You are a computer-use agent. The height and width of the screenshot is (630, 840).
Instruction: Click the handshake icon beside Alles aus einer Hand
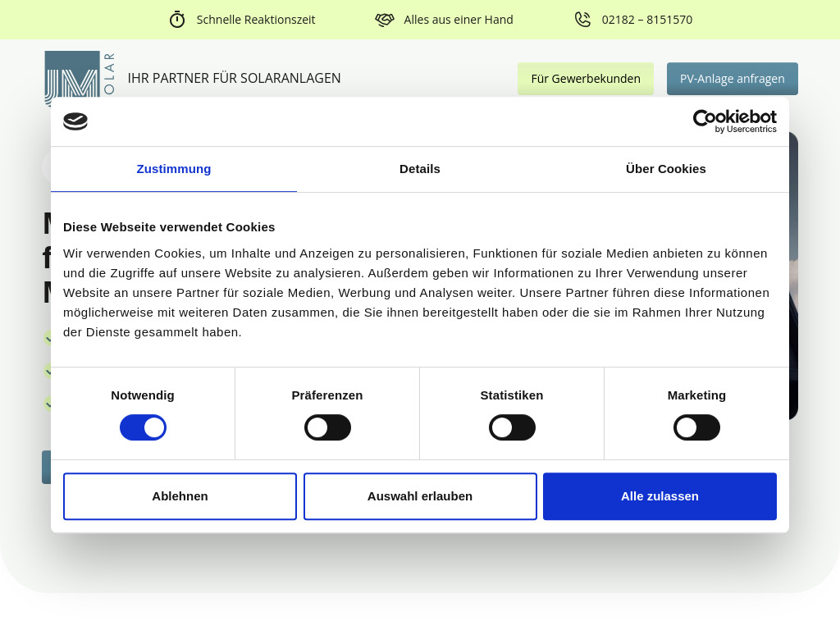pyautogui.click(x=385, y=19)
